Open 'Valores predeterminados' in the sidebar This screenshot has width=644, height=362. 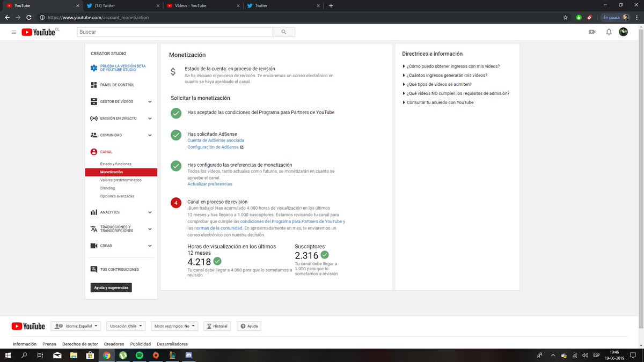click(x=121, y=180)
